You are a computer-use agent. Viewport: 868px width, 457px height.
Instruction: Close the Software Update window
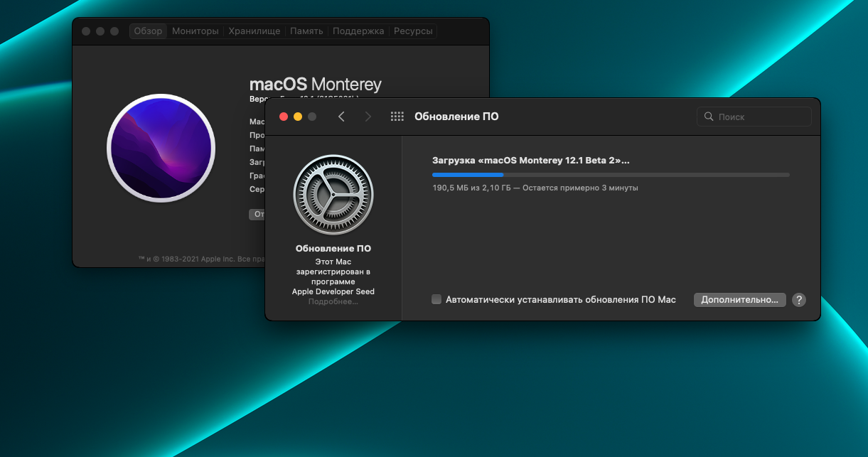(x=284, y=117)
